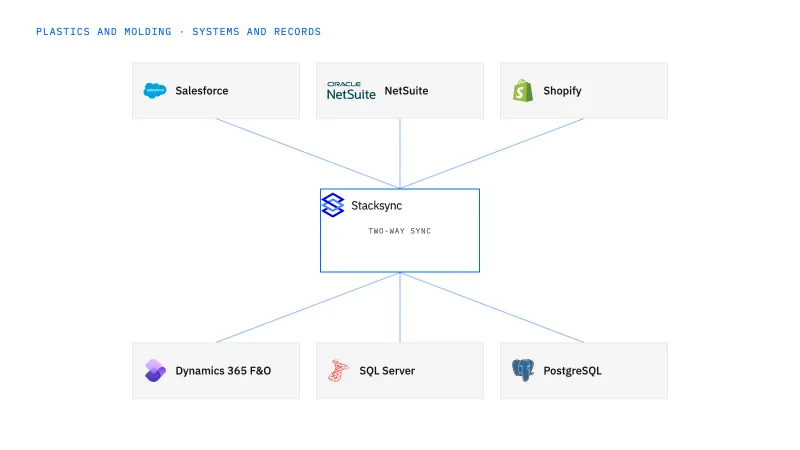This screenshot has height=450, width=800.
Task: Select the NetSuite label text
Action: (406, 91)
